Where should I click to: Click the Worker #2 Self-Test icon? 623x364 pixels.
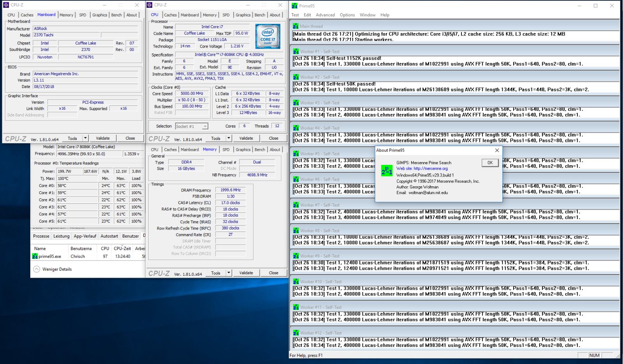(296, 77)
